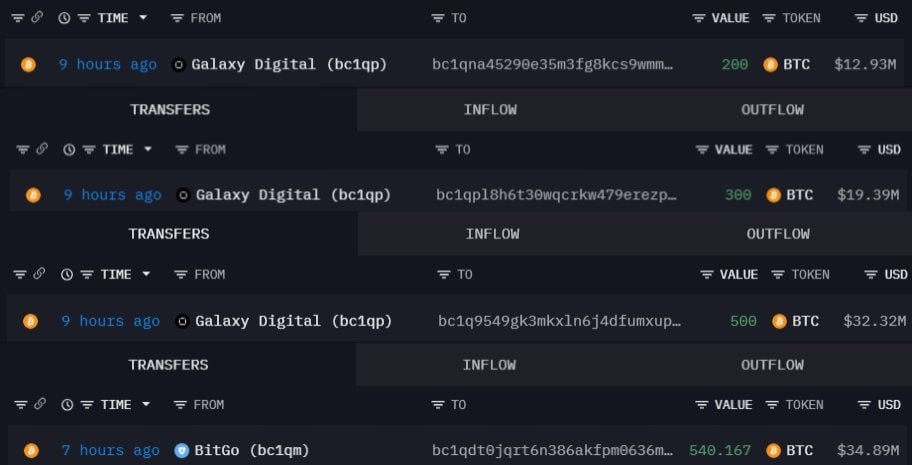The height and width of the screenshot is (465, 912).
Task: Click the Galaxy Digital logo in the 500 BTC row
Action: pos(183,321)
